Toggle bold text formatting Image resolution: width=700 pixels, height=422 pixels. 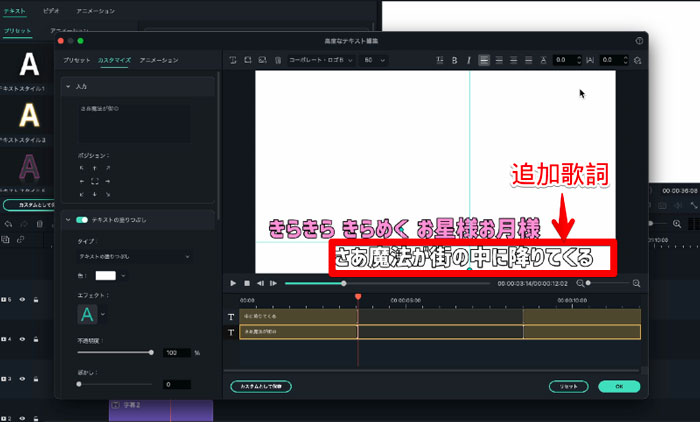[453, 61]
